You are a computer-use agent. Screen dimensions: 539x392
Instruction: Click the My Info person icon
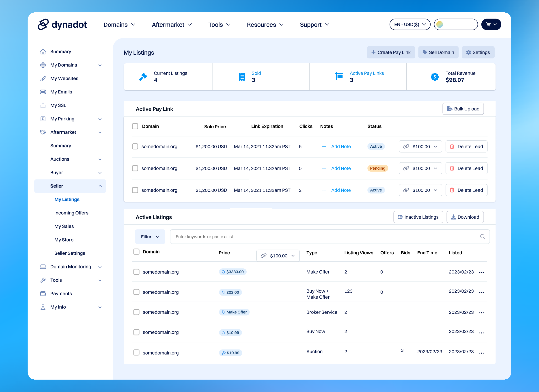click(43, 307)
